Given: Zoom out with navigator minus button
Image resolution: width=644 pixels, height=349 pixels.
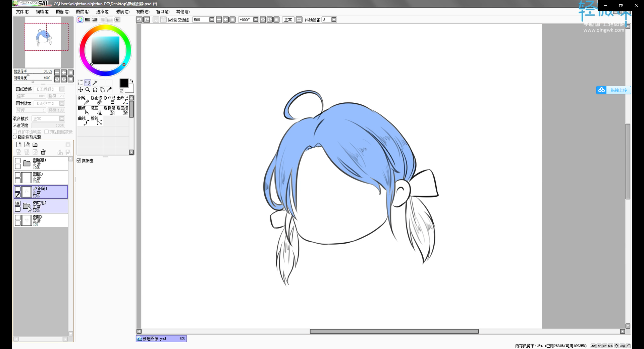Looking at the screenshot, I should click(x=57, y=72).
